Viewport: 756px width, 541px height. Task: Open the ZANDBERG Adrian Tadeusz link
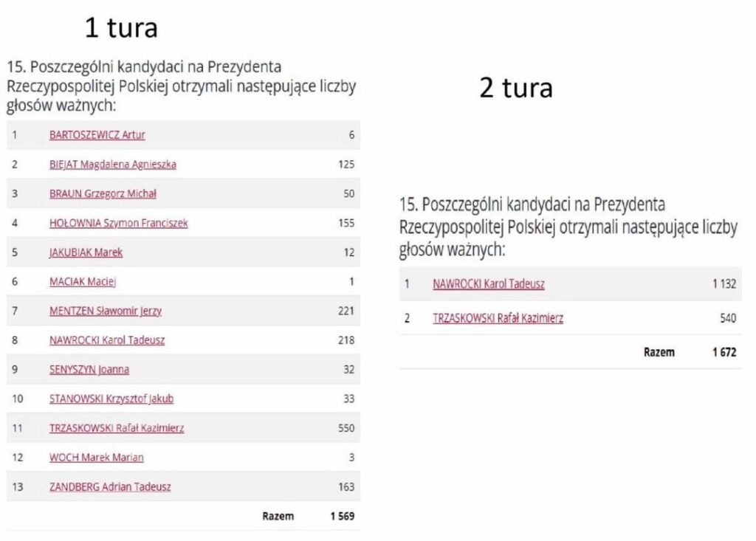tap(110, 487)
